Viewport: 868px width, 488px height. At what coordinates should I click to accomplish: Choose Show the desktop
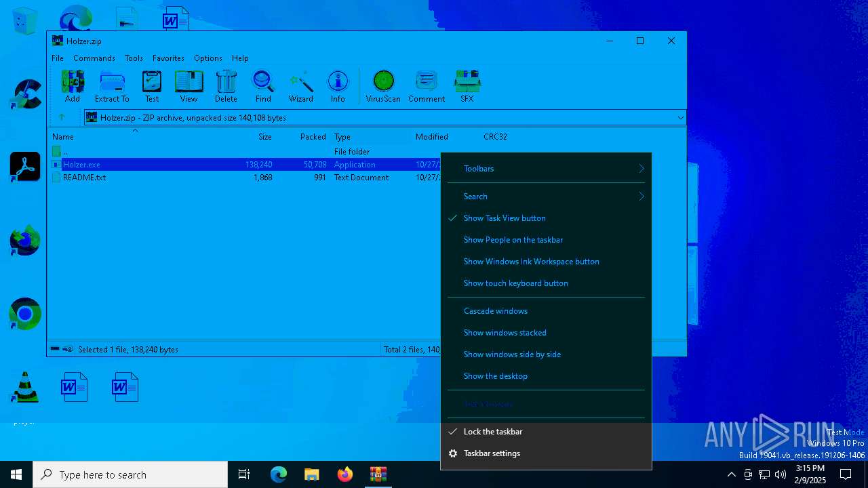pos(546,376)
